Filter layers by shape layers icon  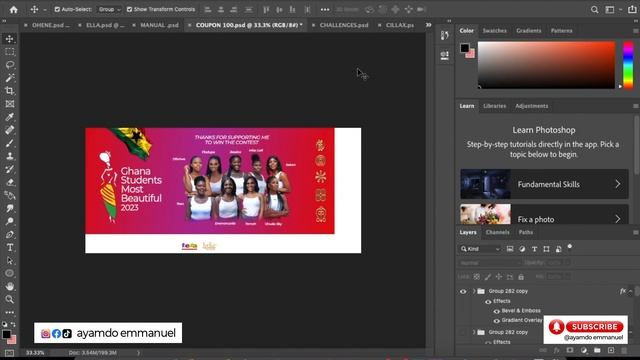point(546,249)
